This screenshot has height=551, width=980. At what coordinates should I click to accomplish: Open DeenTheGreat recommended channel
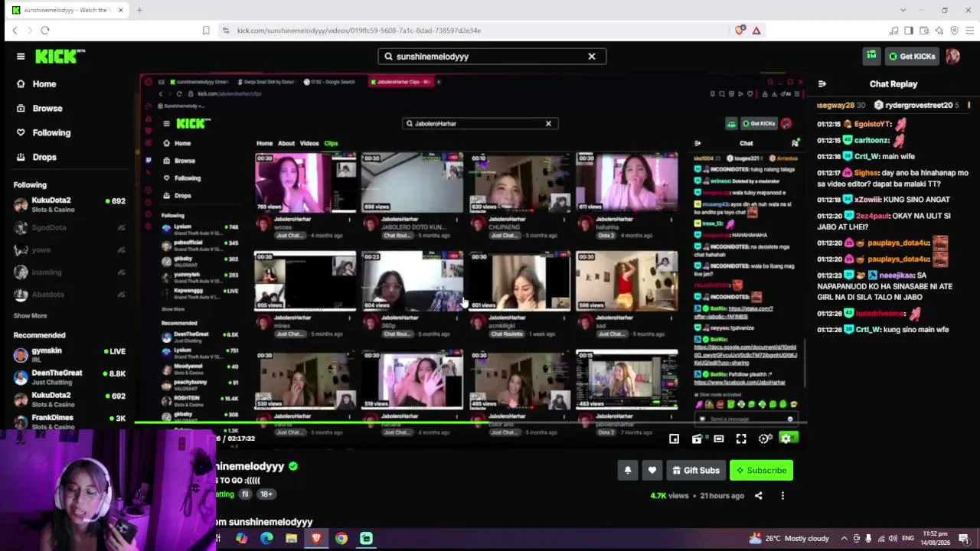coord(69,377)
